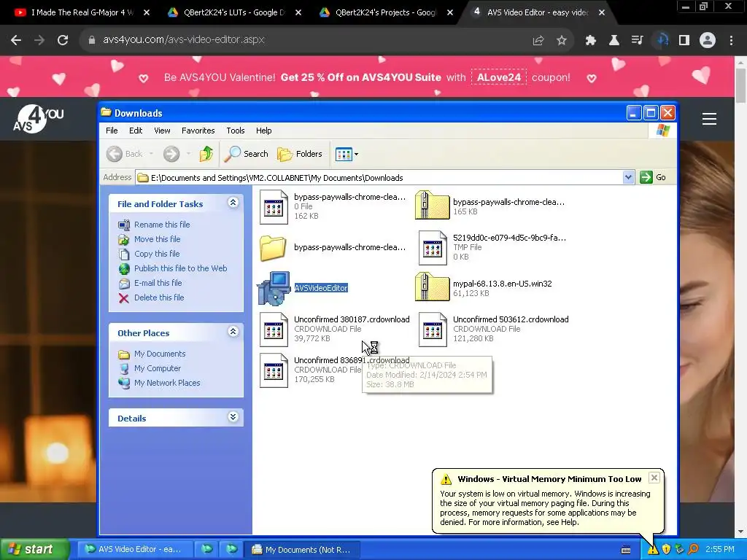Open the Edit menu

click(136, 131)
